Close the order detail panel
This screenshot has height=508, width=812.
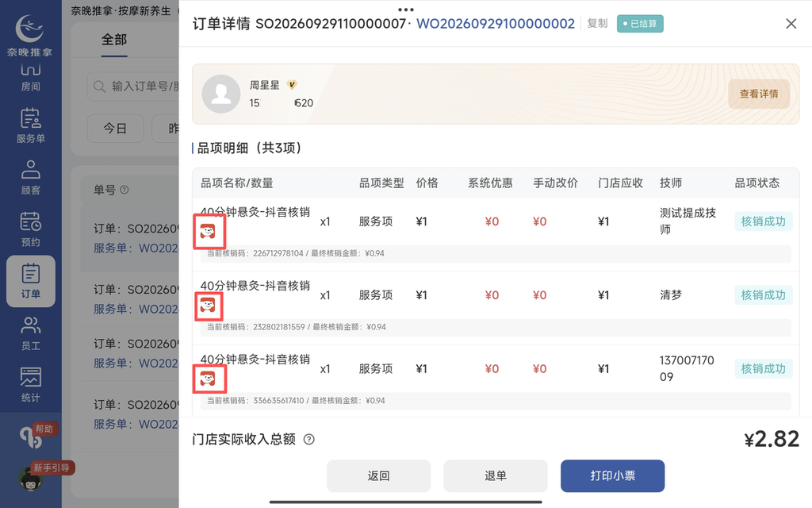pyautogui.click(x=791, y=24)
